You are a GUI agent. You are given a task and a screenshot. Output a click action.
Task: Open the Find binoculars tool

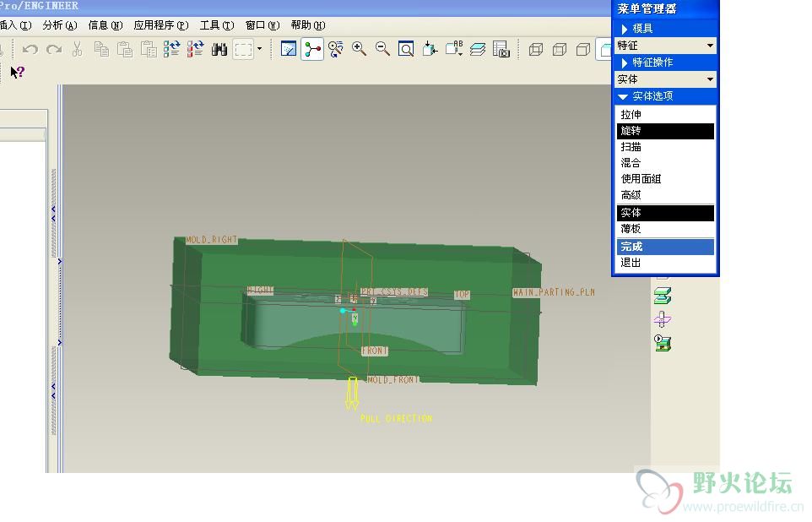pos(219,49)
